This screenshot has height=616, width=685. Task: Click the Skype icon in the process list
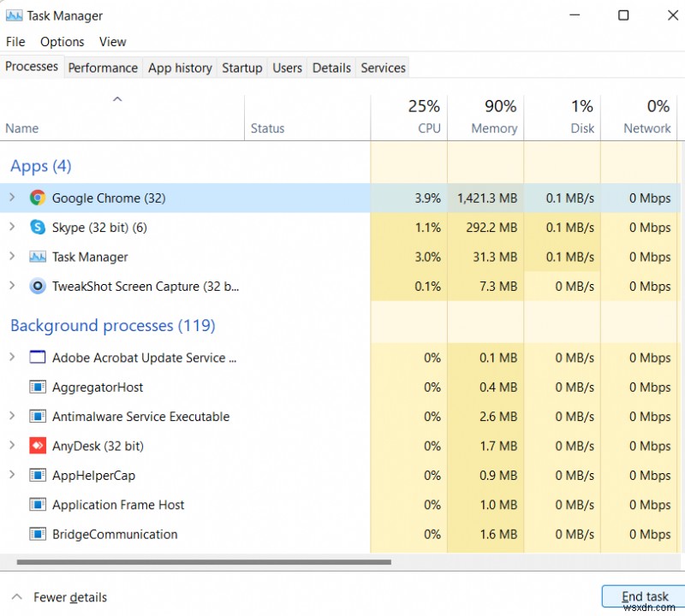click(x=38, y=227)
